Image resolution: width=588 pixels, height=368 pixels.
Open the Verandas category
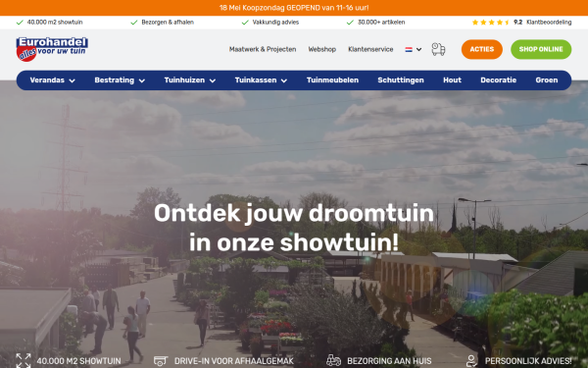tap(47, 80)
